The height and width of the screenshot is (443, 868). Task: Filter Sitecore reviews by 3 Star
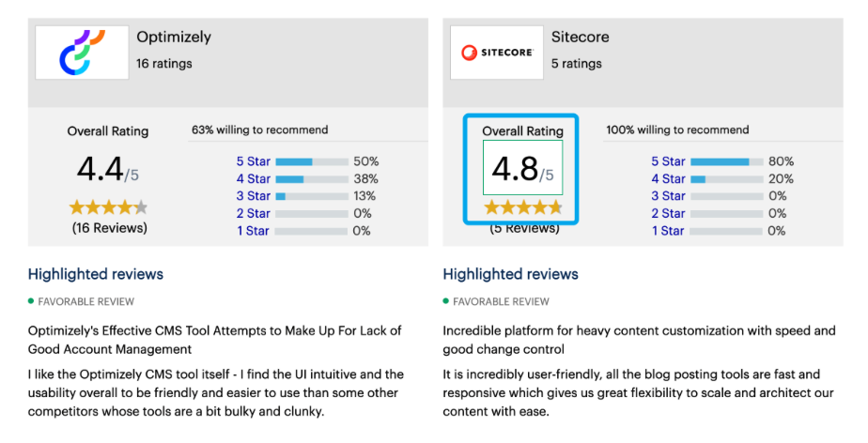pos(668,196)
